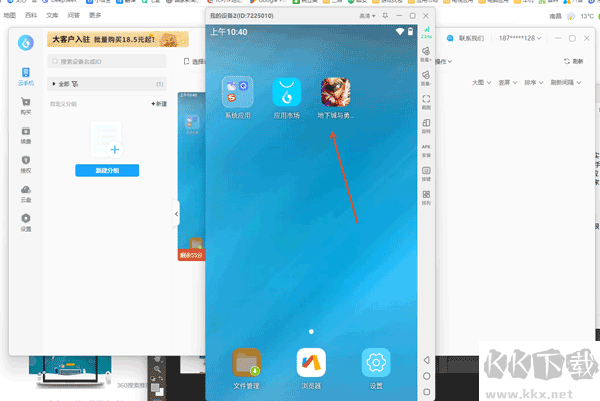Screen dimensions: 600x401
Task: Open the 地图 menu item in the browser
Action: [x=10, y=15]
